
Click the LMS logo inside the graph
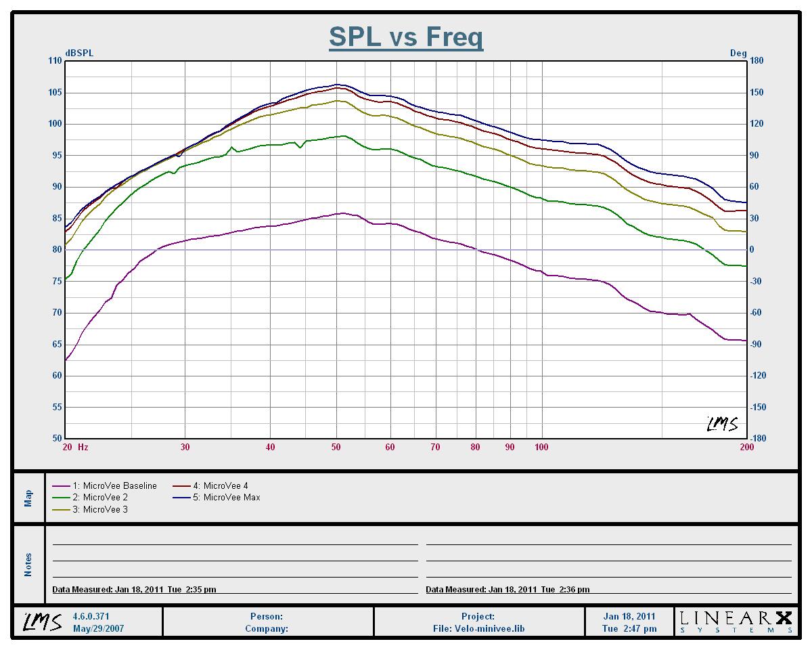coord(722,424)
